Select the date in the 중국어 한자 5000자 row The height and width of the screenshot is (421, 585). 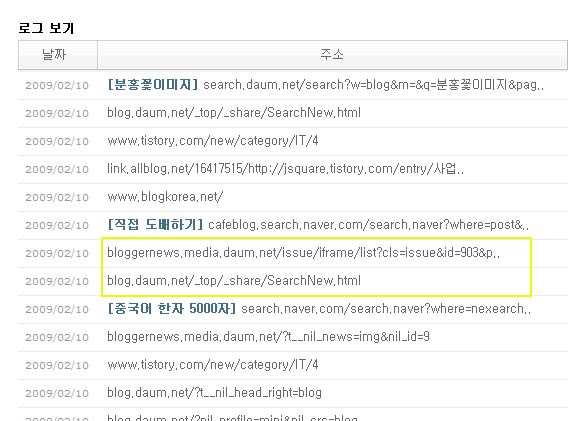click(57, 309)
